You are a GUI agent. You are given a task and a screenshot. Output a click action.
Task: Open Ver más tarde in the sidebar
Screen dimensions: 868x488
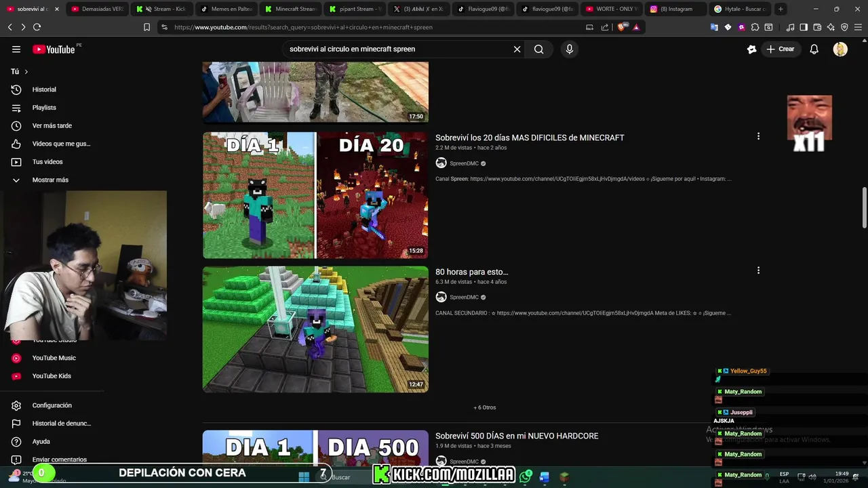[x=52, y=125]
